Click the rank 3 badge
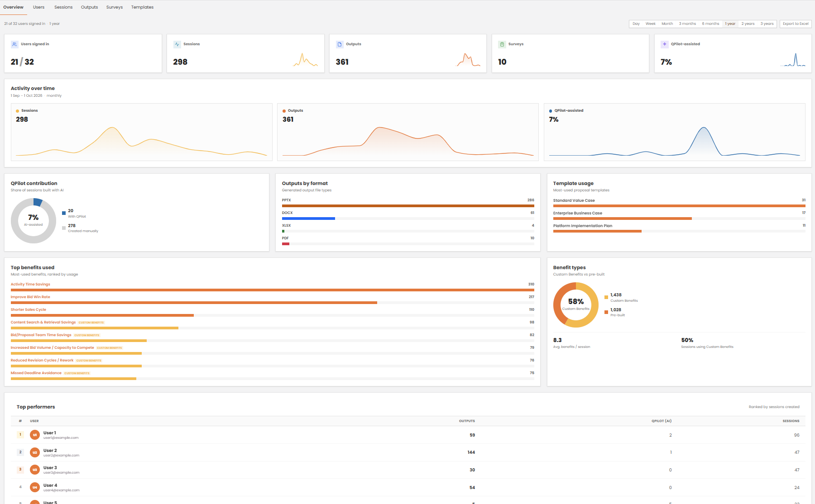The image size is (815, 504). point(20,470)
